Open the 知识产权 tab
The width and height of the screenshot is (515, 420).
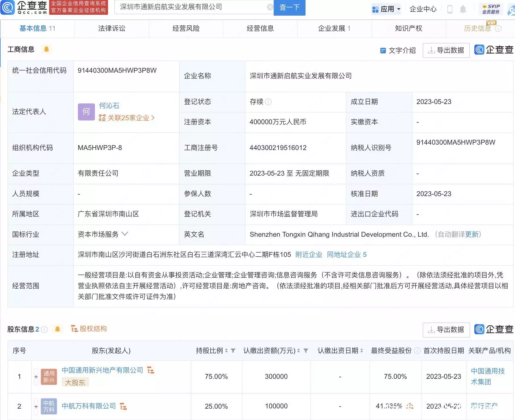pos(408,28)
